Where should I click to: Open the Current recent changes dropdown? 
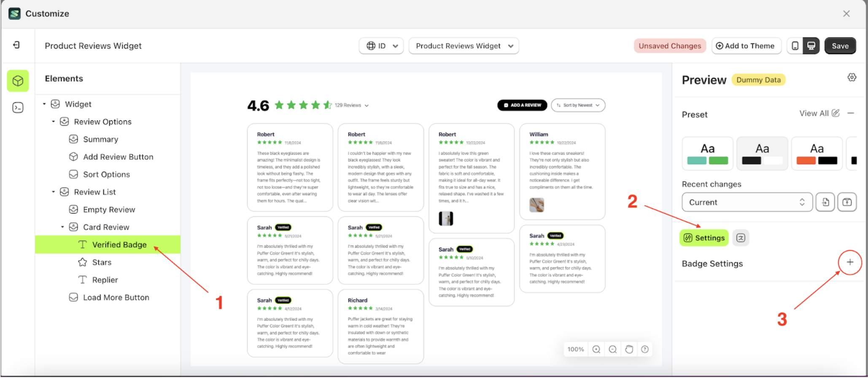click(x=747, y=202)
